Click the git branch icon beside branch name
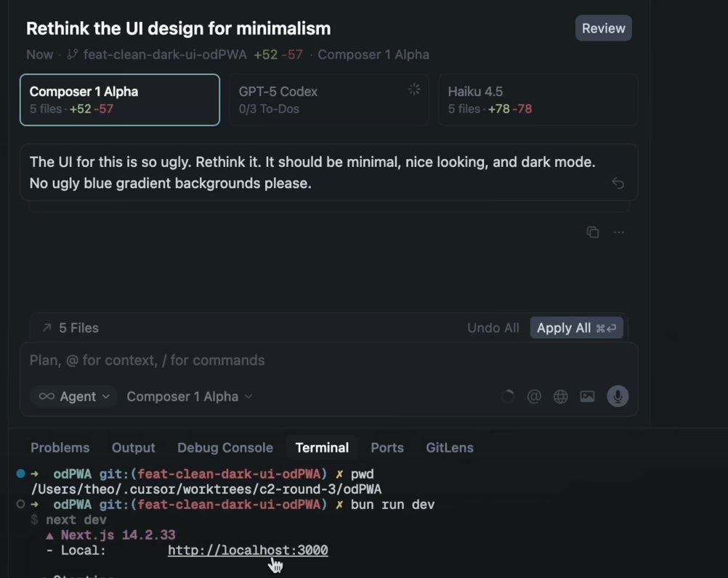This screenshot has height=578, width=728. click(x=72, y=54)
